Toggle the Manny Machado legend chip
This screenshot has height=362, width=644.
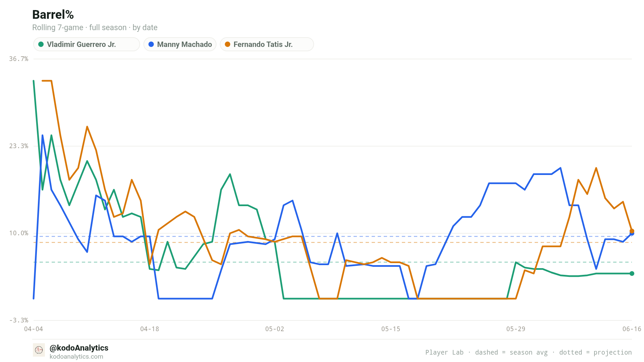click(180, 44)
